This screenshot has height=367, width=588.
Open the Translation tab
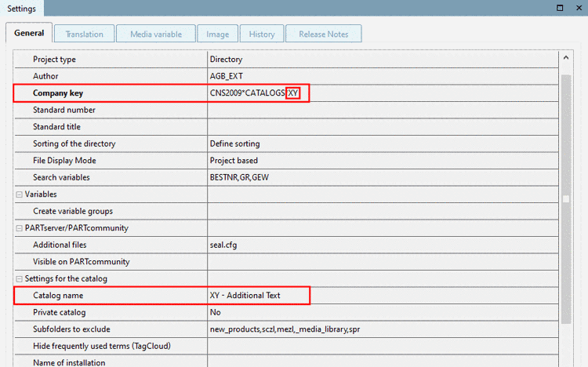pyautogui.click(x=85, y=35)
